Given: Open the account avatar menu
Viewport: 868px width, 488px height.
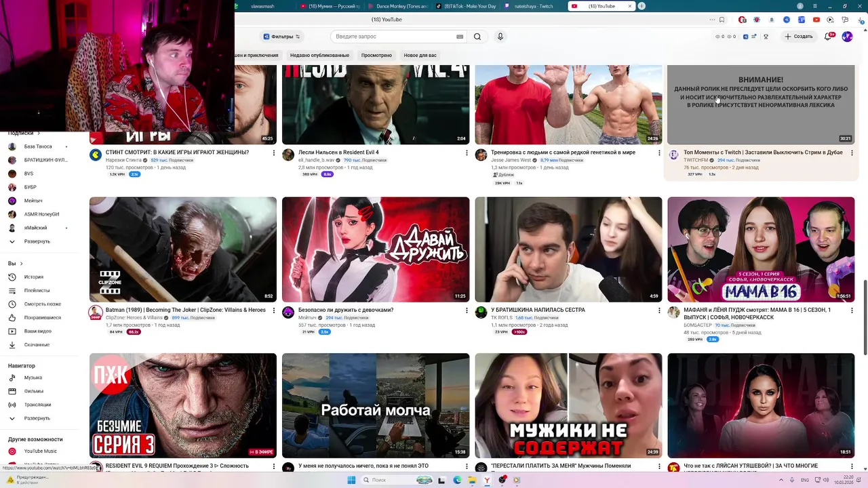Looking at the screenshot, I should coord(847,37).
